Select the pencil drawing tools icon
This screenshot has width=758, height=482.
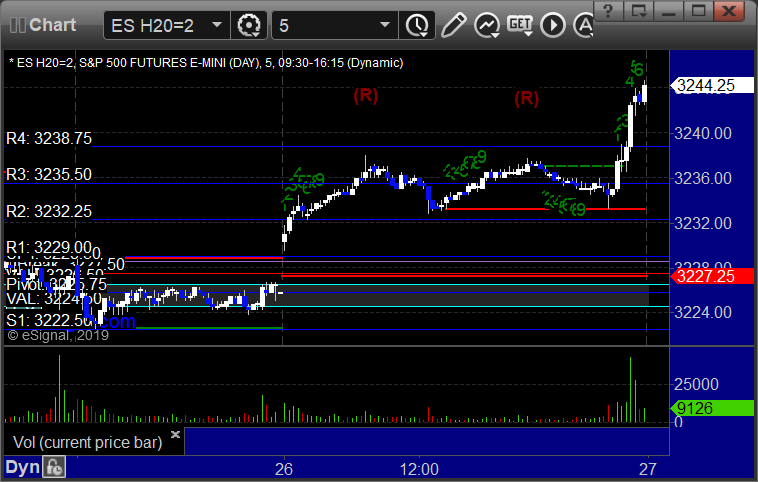pyautogui.click(x=453, y=25)
